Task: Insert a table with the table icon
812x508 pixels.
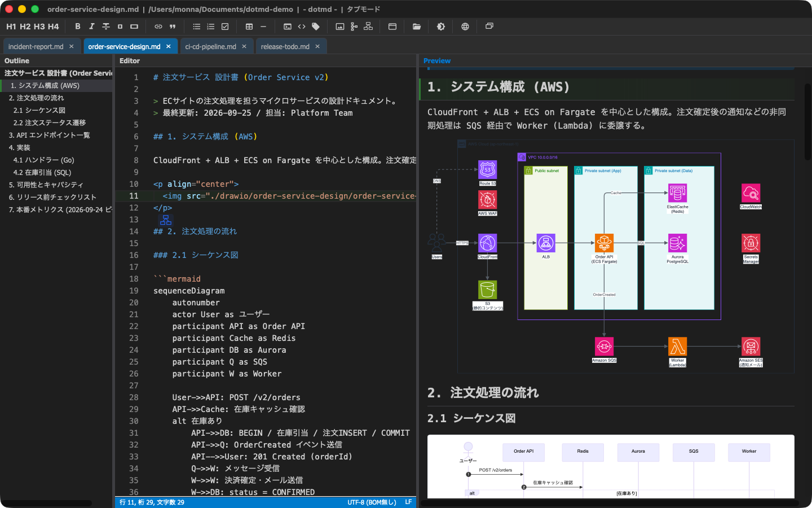Action: [249, 27]
